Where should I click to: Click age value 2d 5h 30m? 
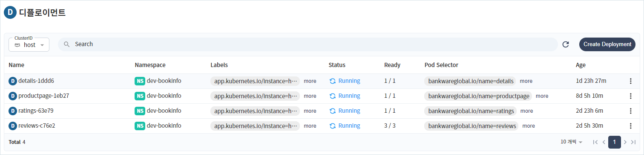coord(589,126)
